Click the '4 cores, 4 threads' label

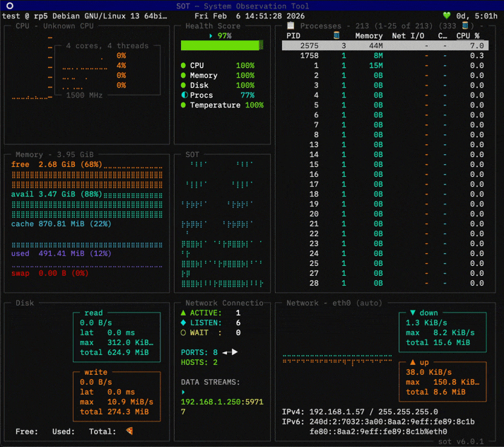tap(107, 46)
